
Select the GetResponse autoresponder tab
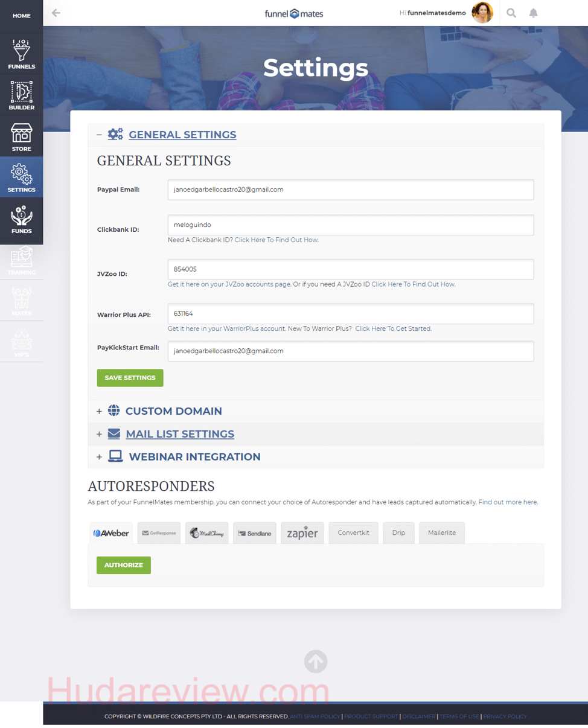pyautogui.click(x=159, y=533)
